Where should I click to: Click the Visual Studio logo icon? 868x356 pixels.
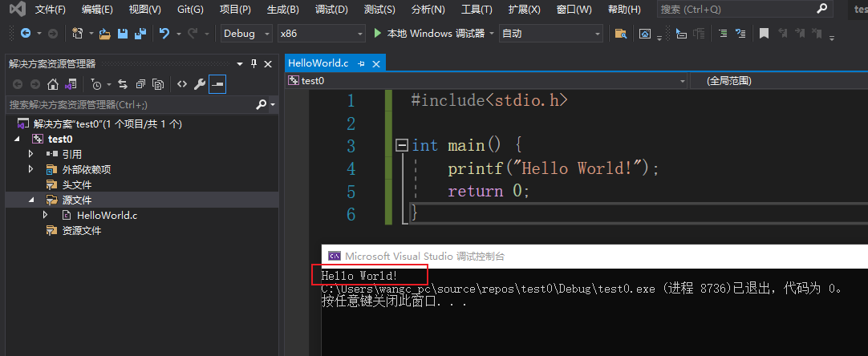point(17,10)
